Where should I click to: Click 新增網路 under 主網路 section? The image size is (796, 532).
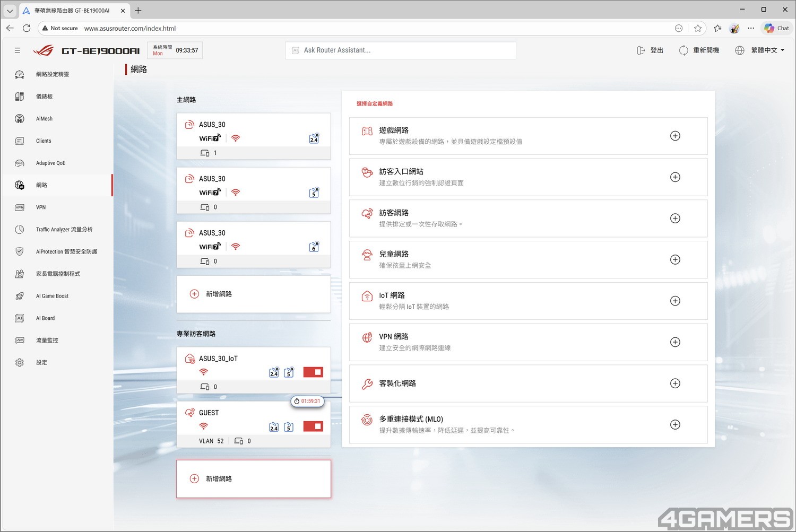(x=219, y=294)
